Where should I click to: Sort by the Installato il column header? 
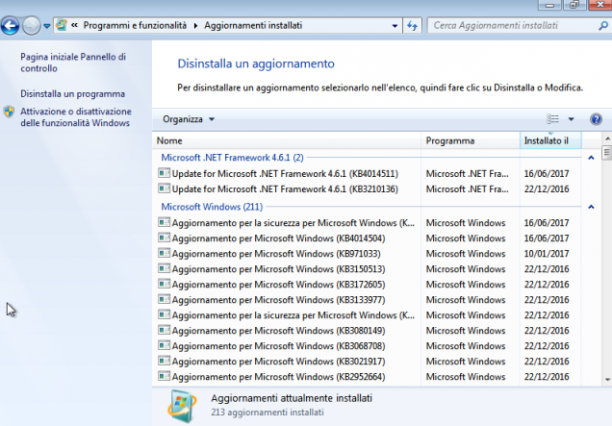coord(550,141)
